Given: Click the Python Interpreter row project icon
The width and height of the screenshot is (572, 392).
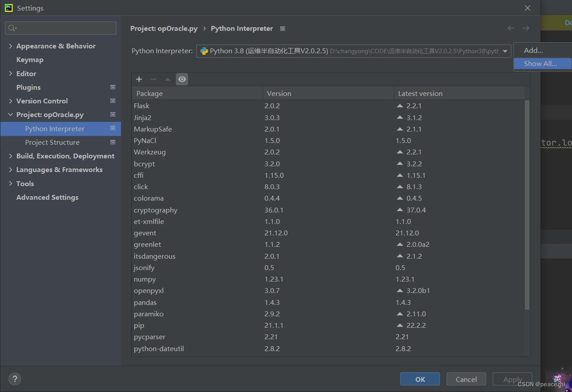Looking at the screenshot, I should (113, 128).
